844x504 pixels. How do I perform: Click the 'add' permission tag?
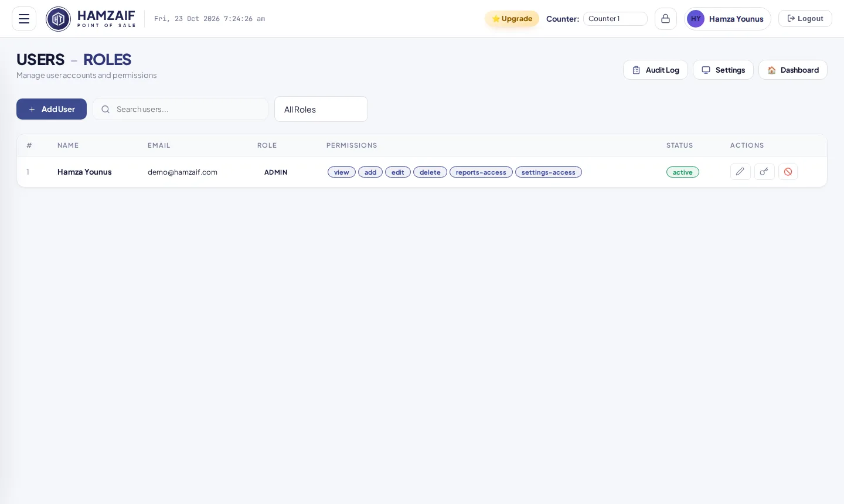pyautogui.click(x=370, y=172)
